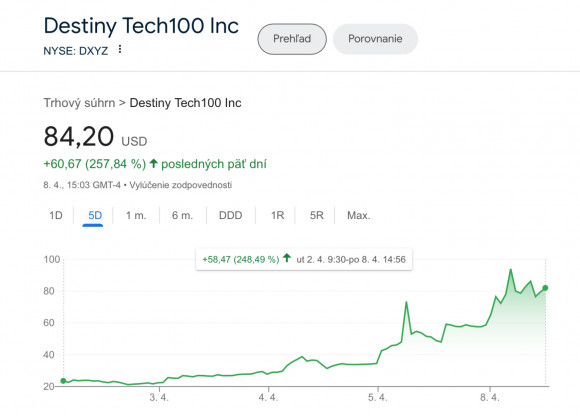Click the chart start point dot at left
The image size is (580, 416).
point(63,381)
